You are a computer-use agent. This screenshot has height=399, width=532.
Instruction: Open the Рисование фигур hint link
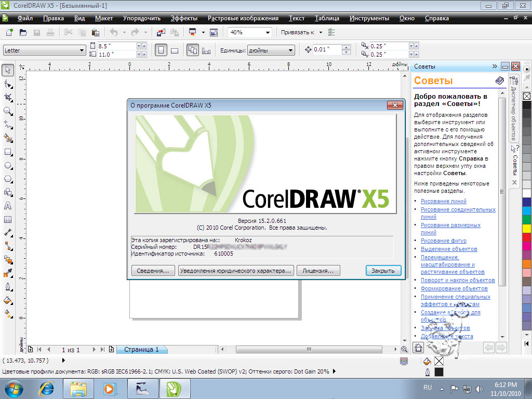point(444,241)
